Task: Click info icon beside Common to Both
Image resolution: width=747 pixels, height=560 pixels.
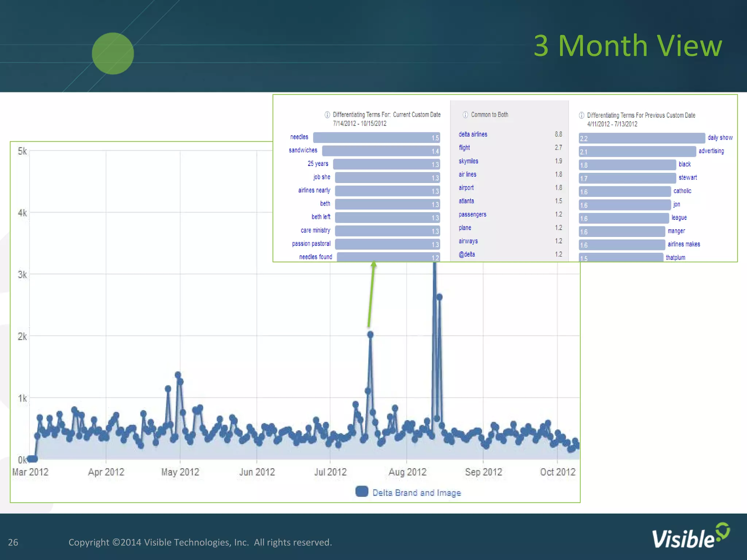Action: tap(465, 115)
